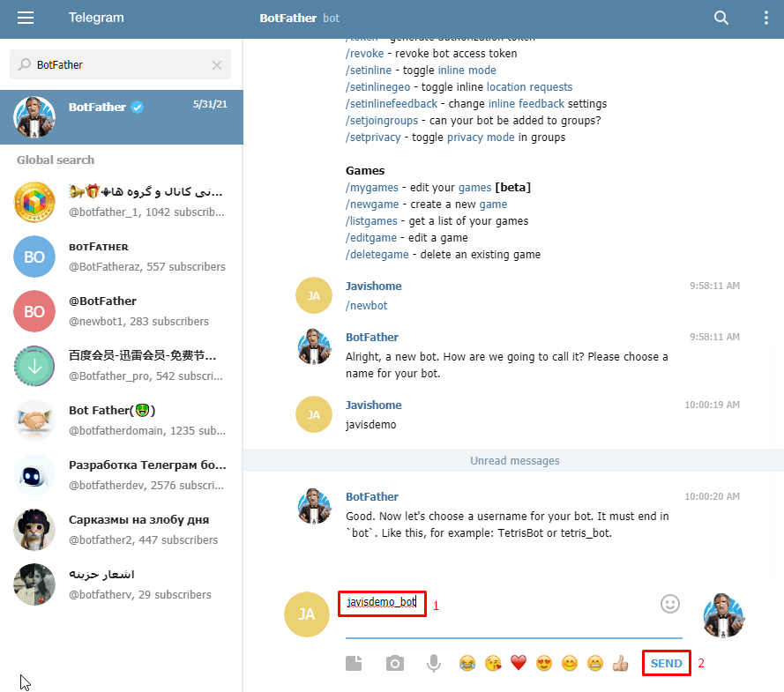Insert the smiling blush emoji
784x692 pixels.
pos(570,664)
